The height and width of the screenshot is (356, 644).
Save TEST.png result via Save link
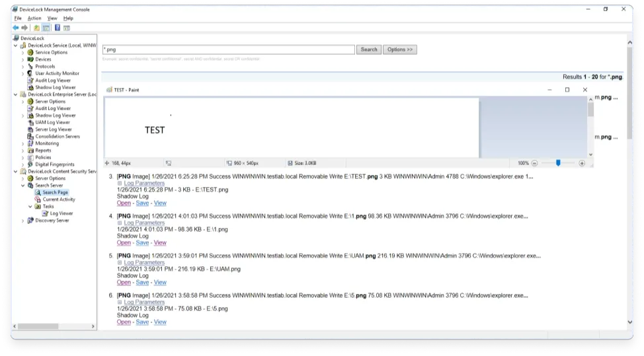(142, 203)
